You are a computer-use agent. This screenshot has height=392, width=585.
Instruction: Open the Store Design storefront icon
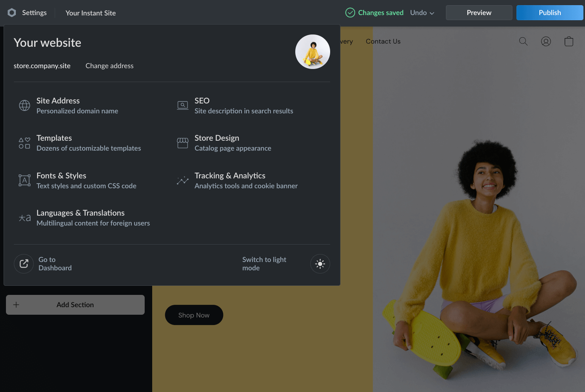(182, 143)
